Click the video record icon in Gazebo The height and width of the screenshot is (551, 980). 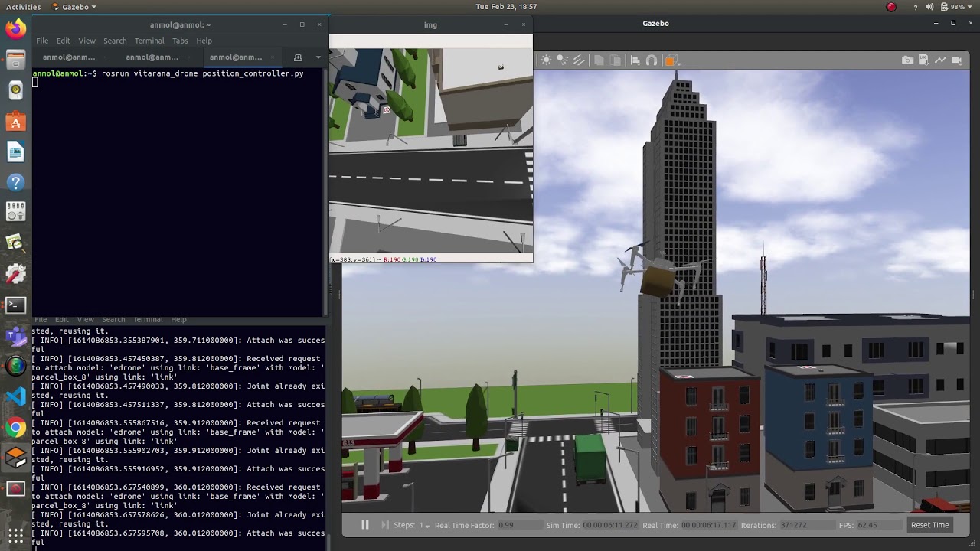tap(957, 60)
